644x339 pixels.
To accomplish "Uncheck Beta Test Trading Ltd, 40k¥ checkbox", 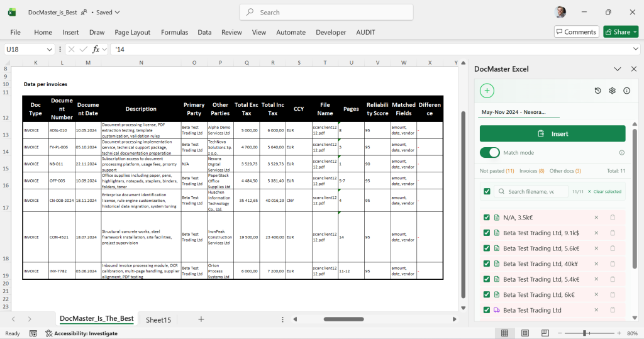I will click(x=487, y=264).
